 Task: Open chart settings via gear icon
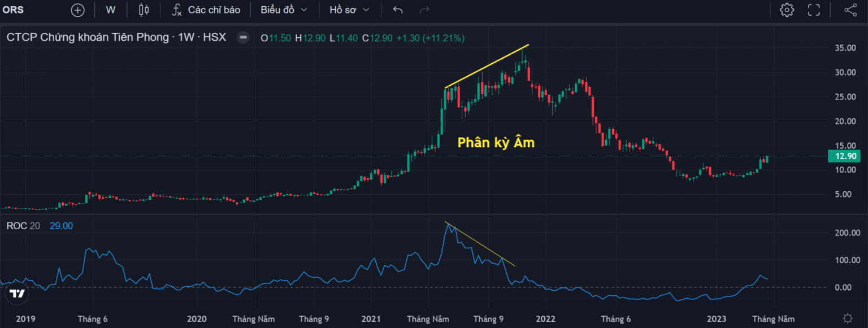coord(787,10)
